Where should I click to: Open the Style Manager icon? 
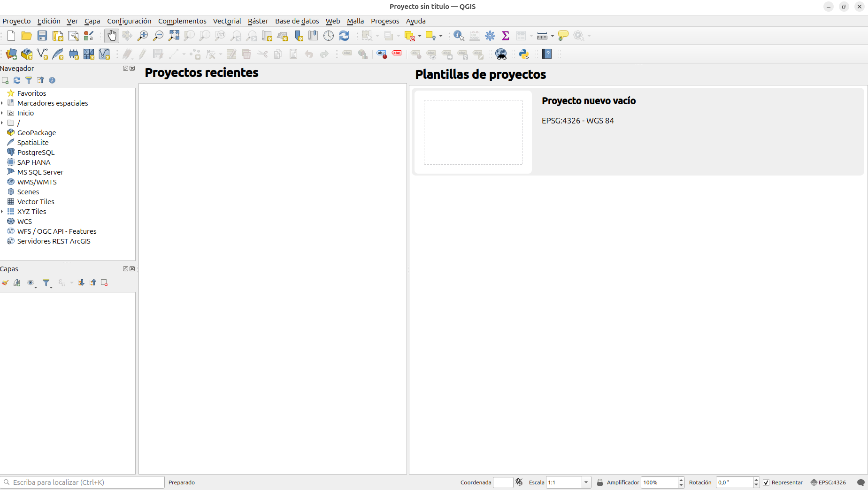[x=89, y=36]
